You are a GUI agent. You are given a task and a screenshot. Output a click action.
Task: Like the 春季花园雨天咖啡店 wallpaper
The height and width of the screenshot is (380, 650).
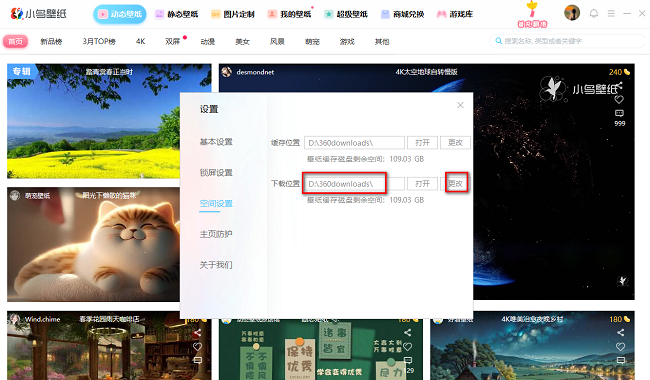[x=197, y=346]
